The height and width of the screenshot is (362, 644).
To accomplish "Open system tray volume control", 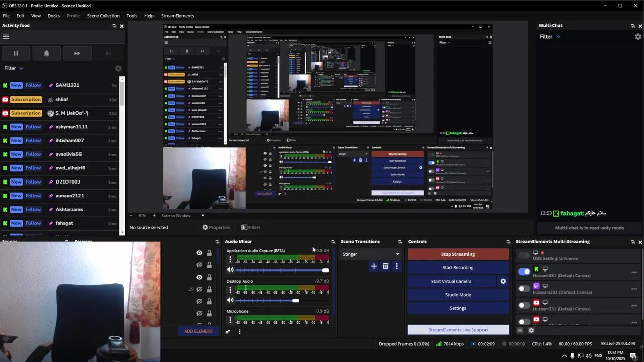I will (589, 356).
